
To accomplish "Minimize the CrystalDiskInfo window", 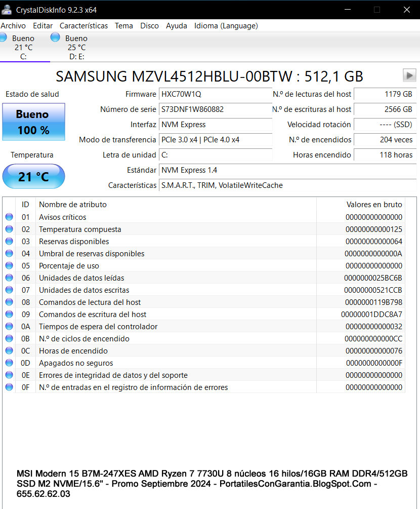I will (x=348, y=10).
